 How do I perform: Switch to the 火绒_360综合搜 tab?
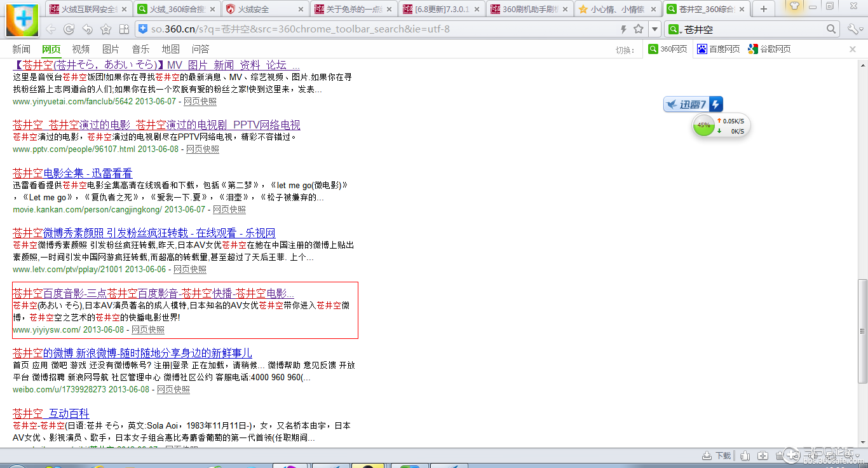[178, 9]
